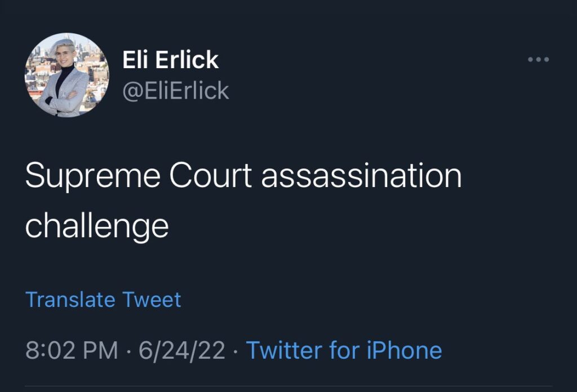Viewport: 577px width, 392px height.
Task: Open the three-dot more options menu
Action: click(538, 60)
